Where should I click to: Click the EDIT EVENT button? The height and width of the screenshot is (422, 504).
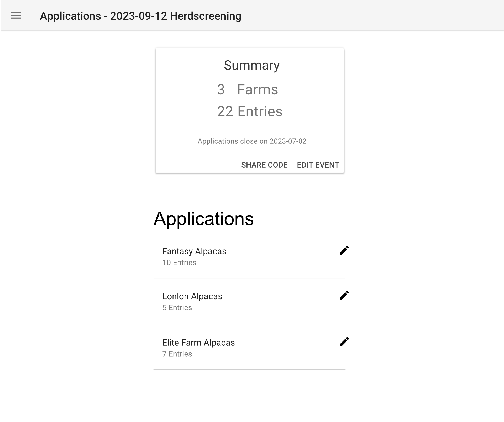[x=318, y=165]
